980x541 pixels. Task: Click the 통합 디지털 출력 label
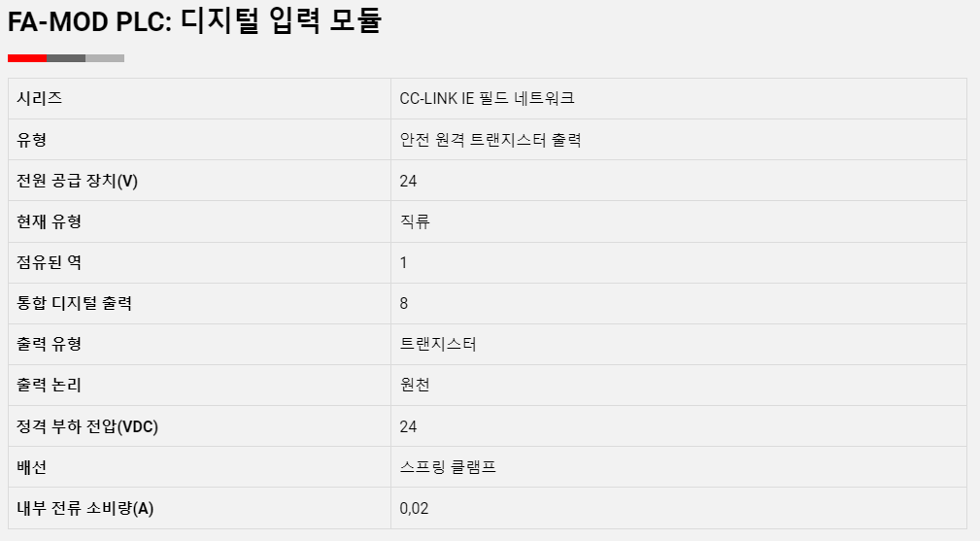(x=74, y=303)
